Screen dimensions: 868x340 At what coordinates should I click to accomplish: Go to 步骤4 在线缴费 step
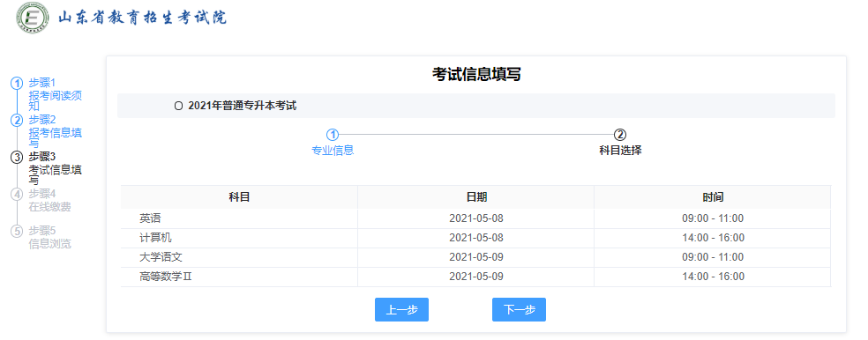(49, 200)
